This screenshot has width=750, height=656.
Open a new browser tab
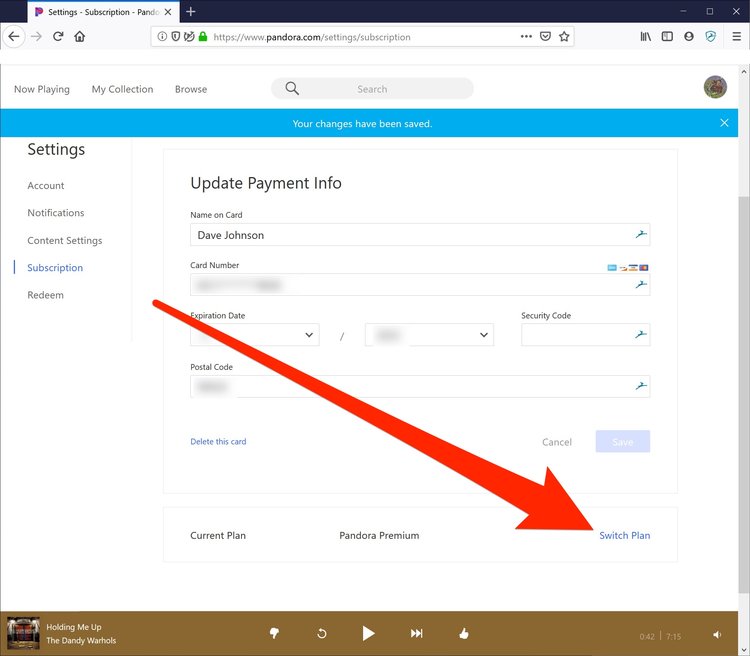191,11
